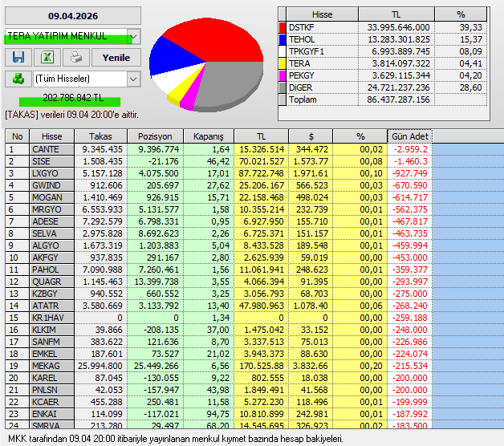Sort table by $ column header
Screen dimensions: 504x446
[311, 136]
